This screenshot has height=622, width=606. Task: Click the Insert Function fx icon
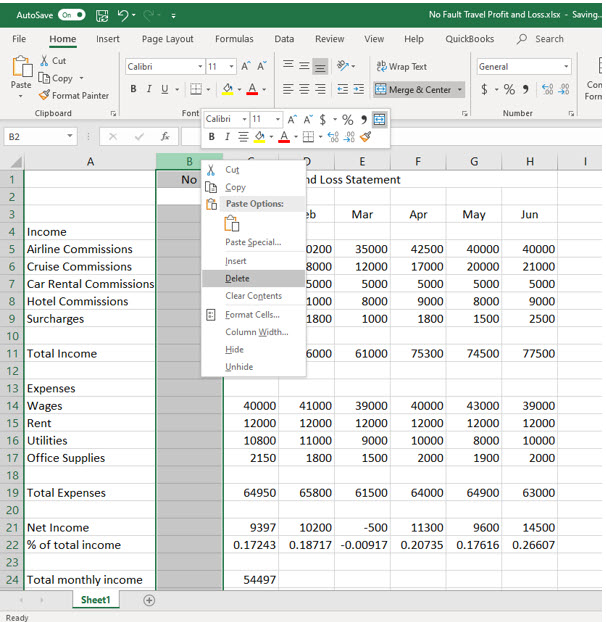click(165, 136)
